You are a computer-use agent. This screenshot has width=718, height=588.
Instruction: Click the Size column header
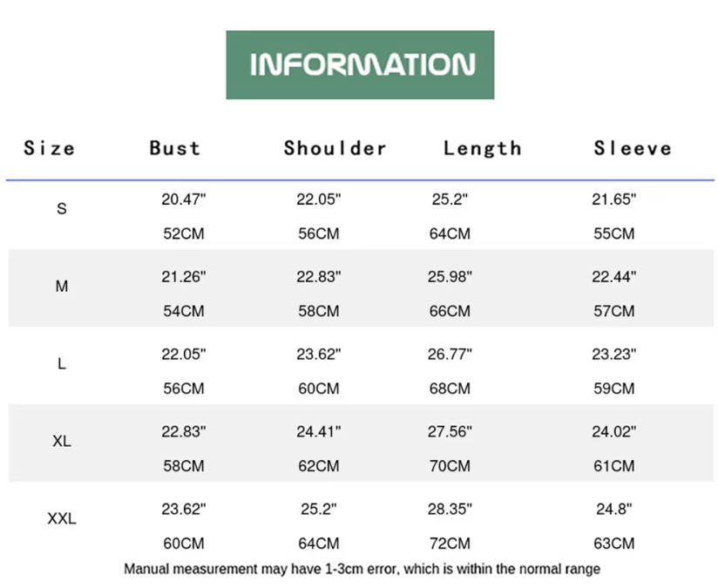[50, 148]
